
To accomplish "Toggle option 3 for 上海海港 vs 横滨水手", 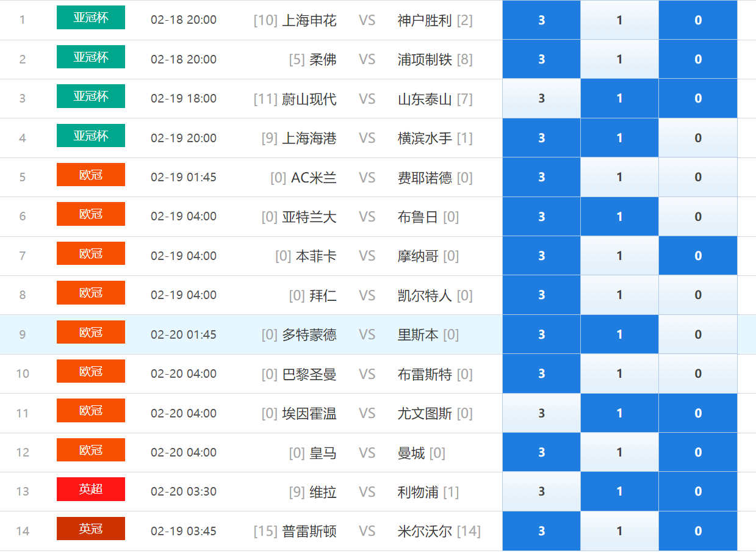I will pyautogui.click(x=541, y=138).
